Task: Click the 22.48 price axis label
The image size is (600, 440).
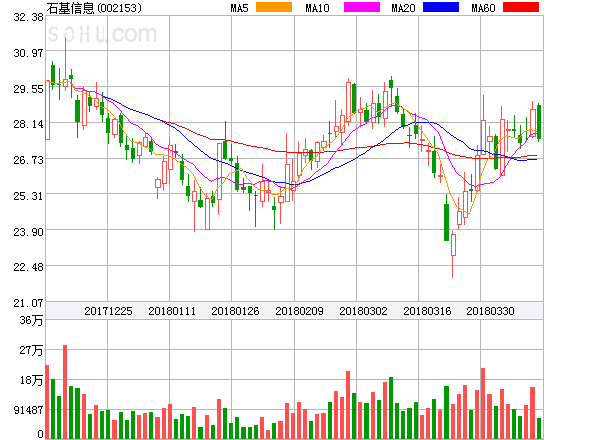Action: click(28, 267)
